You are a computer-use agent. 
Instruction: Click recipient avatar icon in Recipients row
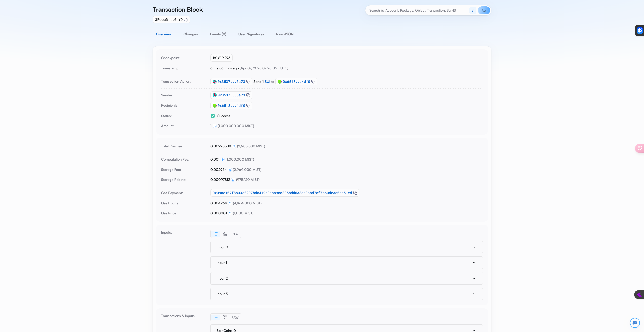pyautogui.click(x=215, y=106)
